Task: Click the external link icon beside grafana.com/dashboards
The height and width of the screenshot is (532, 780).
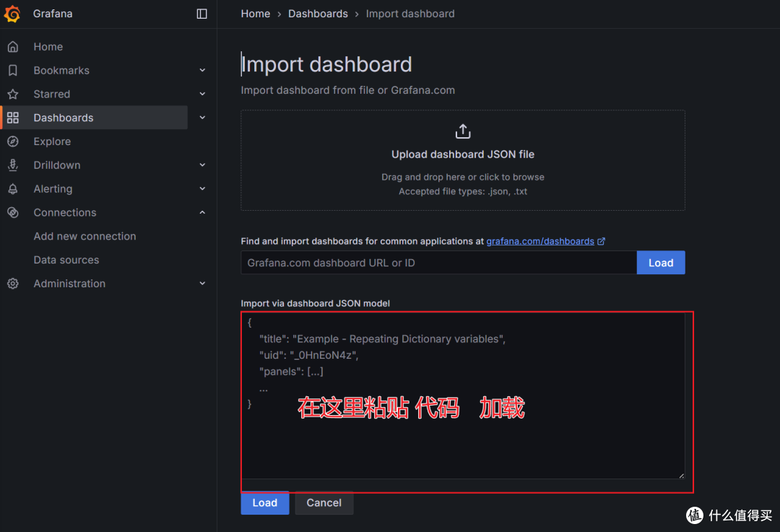Action: [x=602, y=241]
